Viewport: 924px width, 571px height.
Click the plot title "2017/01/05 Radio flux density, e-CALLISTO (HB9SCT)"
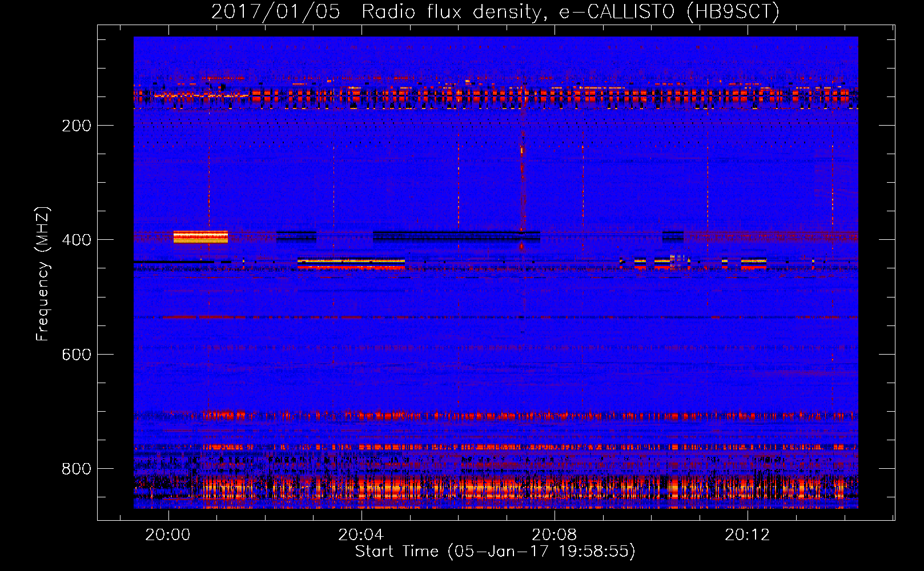pos(495,11)
